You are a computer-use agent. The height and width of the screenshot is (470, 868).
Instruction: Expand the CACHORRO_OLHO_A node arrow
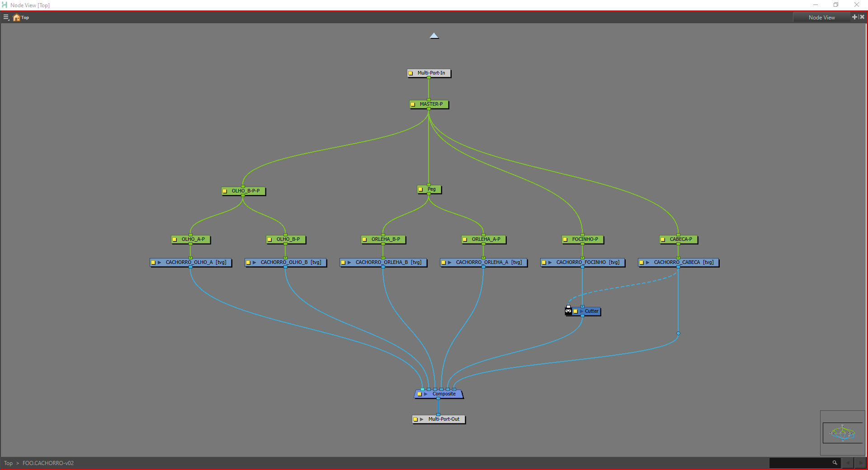(160, 263)
